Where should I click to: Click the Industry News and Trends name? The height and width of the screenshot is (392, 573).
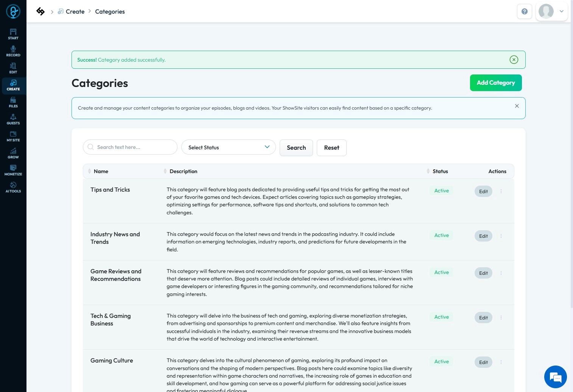(x=115, y=238)
